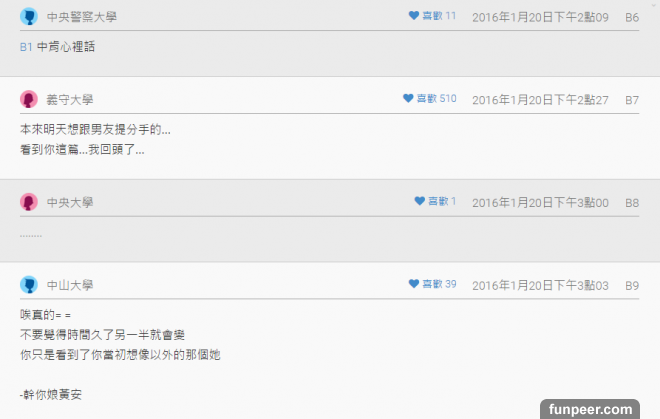This screenshot has width=660, height=419.
Task: Click timestamp 2016年1月20日下午2點09
Action: (x=540, y=17)
